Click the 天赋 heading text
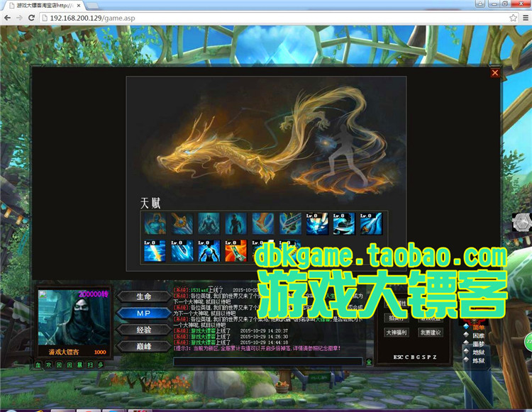The height and width of the screenshot is (412, 532). click(150, 204)
